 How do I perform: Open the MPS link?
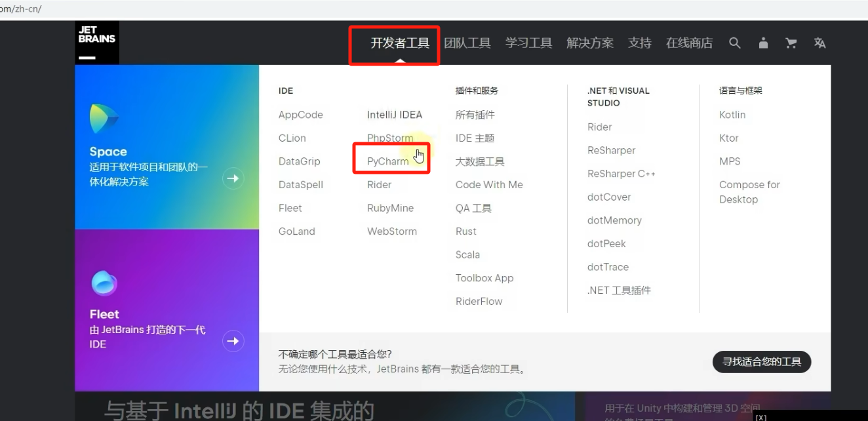point(730,161)
